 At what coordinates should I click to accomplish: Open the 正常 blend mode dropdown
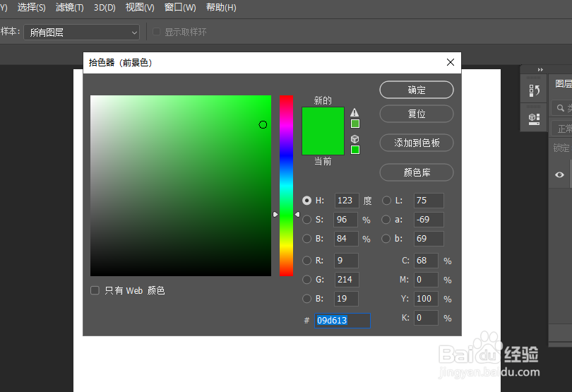[561, 129]
